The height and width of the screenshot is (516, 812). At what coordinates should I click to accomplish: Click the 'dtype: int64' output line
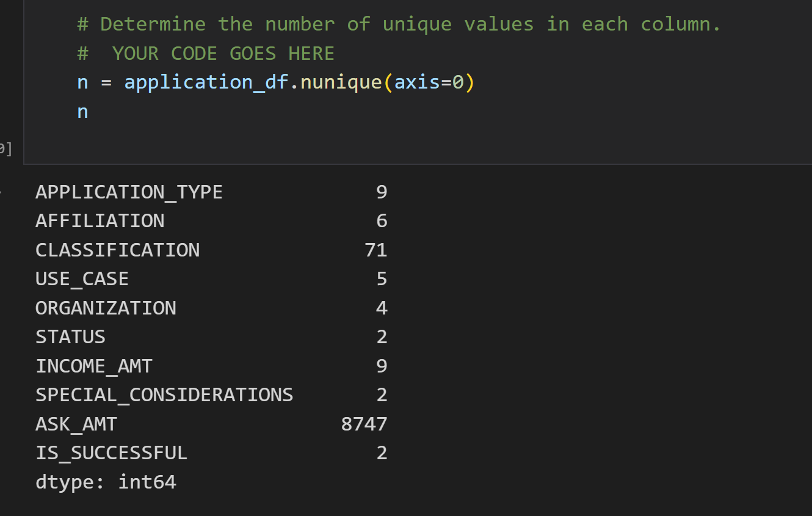point(106,482)
